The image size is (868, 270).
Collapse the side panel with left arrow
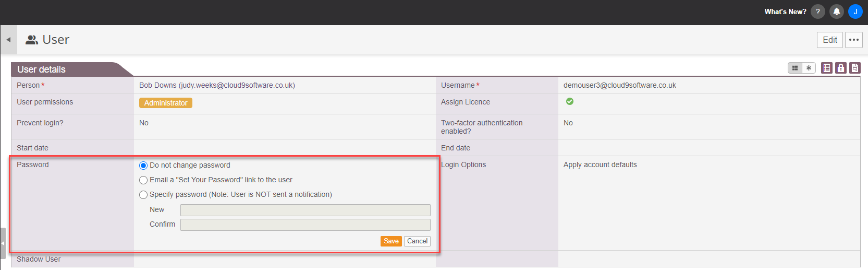[x=8, y=40]
